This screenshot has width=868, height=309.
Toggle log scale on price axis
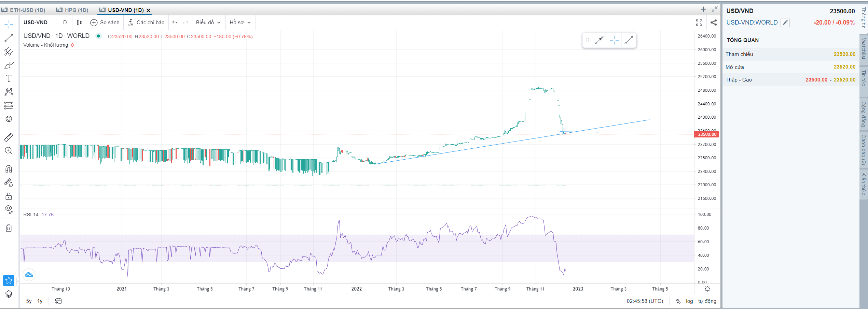tap(689, 301)
